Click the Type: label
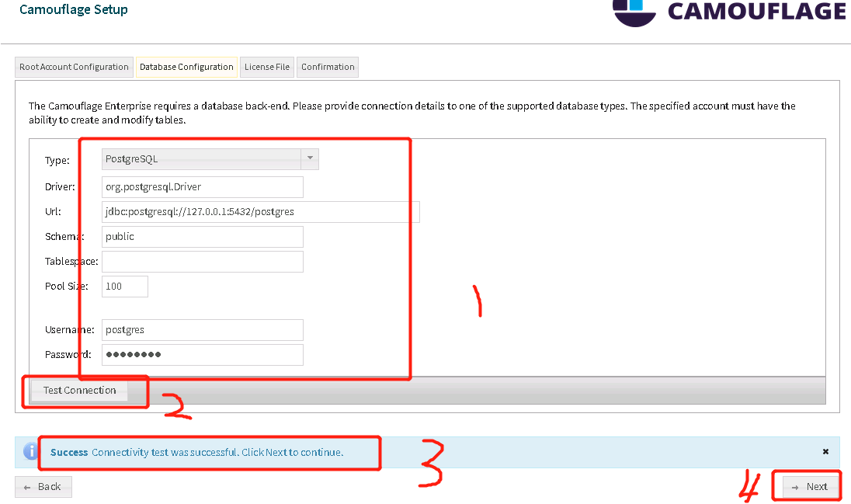The width and height of the screenshot is (851, 504). click(x=57, y=160)
